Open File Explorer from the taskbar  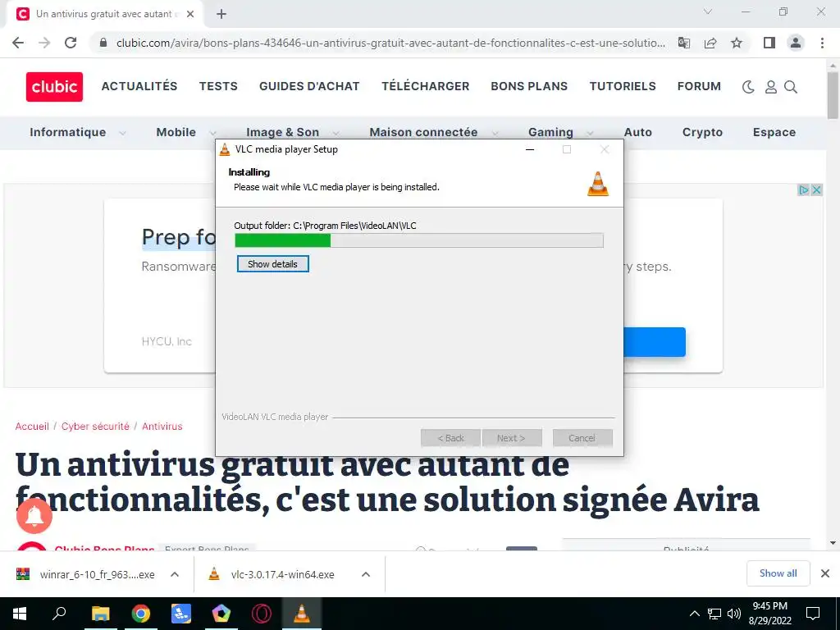pyautogui.click(x=100, y=614)
